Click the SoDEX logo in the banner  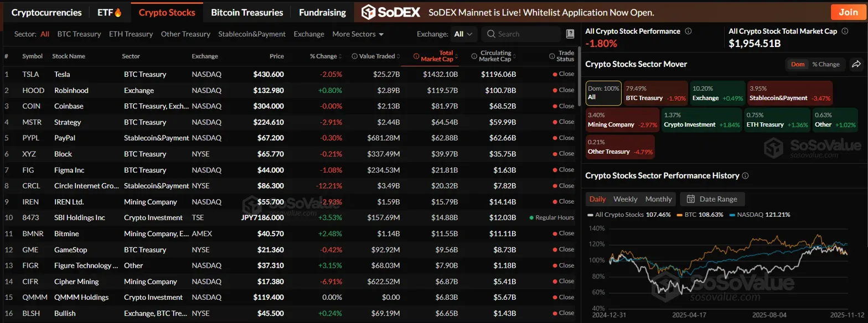coord(390,12)
